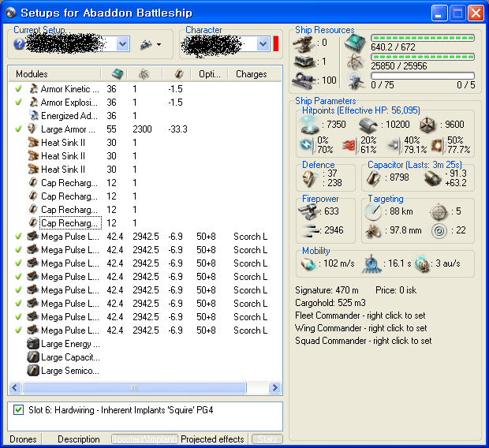Toggle the first Mega Pulse Laser checkmark
The image size is (489, 448).
pos(19,236)
